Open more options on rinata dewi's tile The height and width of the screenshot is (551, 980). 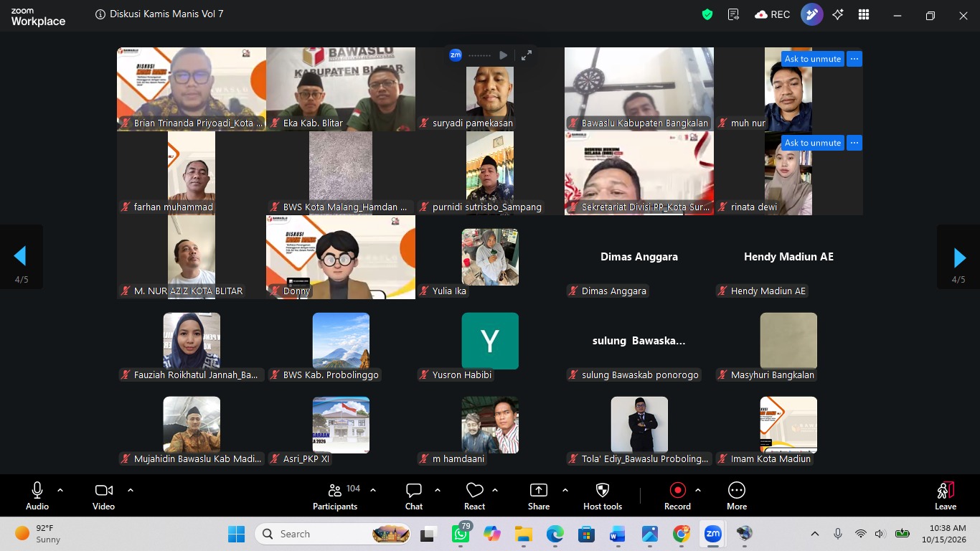pos(854,143)
